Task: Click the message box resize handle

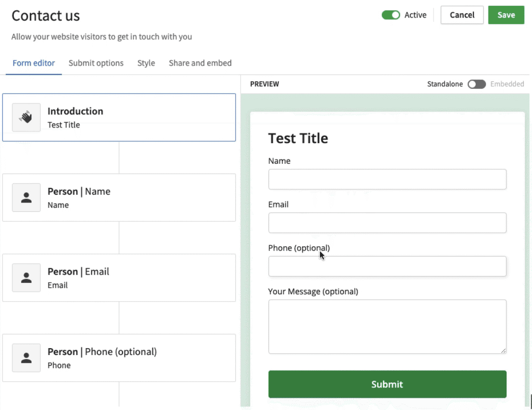Action: 503,350
